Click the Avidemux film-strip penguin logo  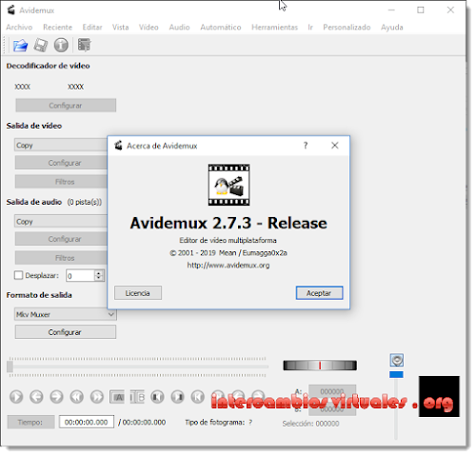(x=228, y=185)
